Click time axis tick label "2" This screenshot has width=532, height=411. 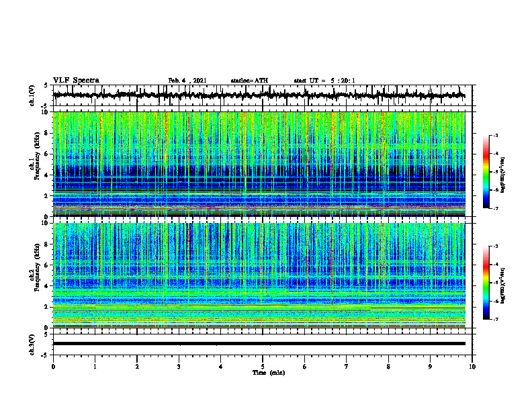tap(137, 367)
